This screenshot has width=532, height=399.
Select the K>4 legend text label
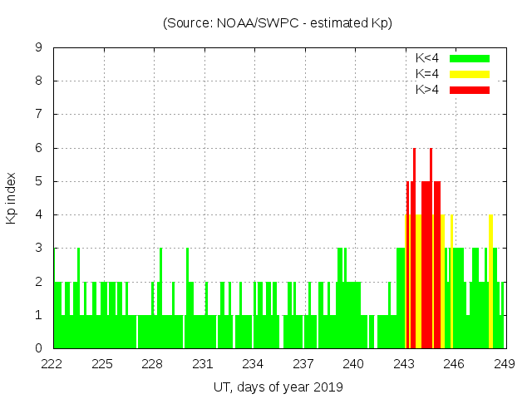click(427, 89)
